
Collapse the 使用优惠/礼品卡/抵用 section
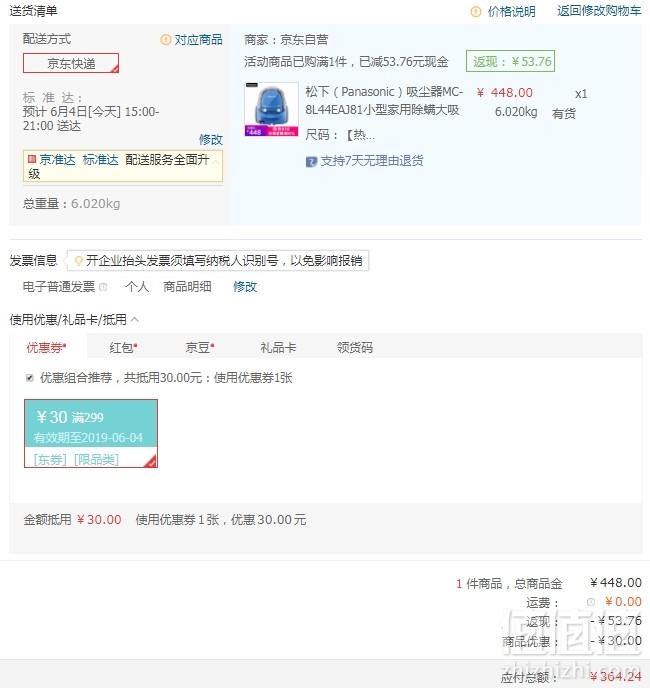pos(135,320)
